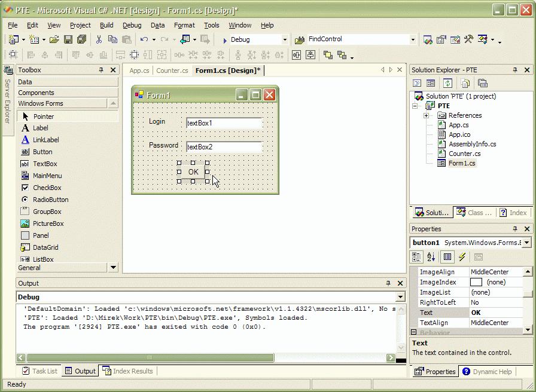Open the General toolbox section
The height and width of the screenshot is (392, 536).
coord(62,268)
